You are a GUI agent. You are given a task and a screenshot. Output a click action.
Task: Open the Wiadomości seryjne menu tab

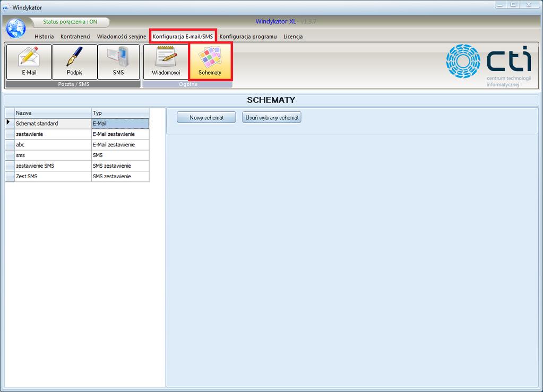pyautogui.click(x=121, y=36)
